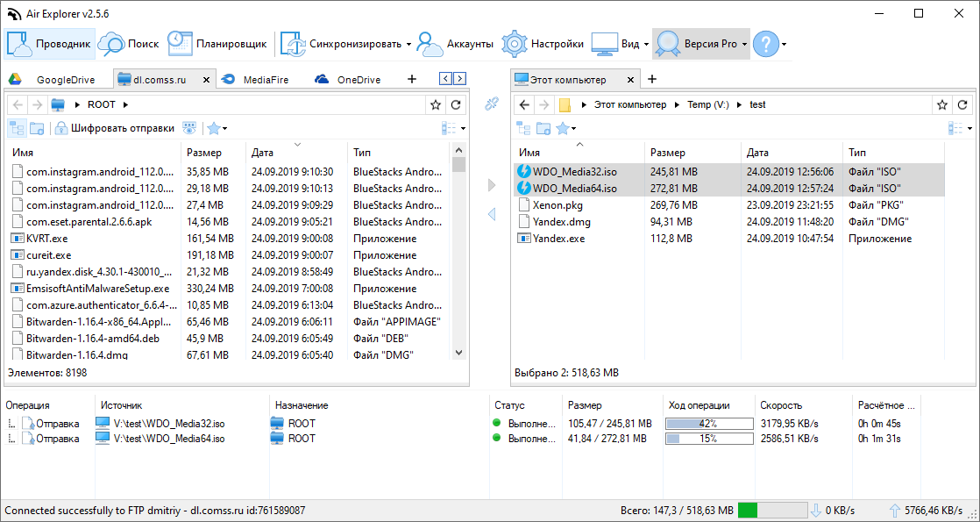The width and height of the screenshot is (980, 522).
Task: Select the Yandex.dmg file
Action: [561, 222]
